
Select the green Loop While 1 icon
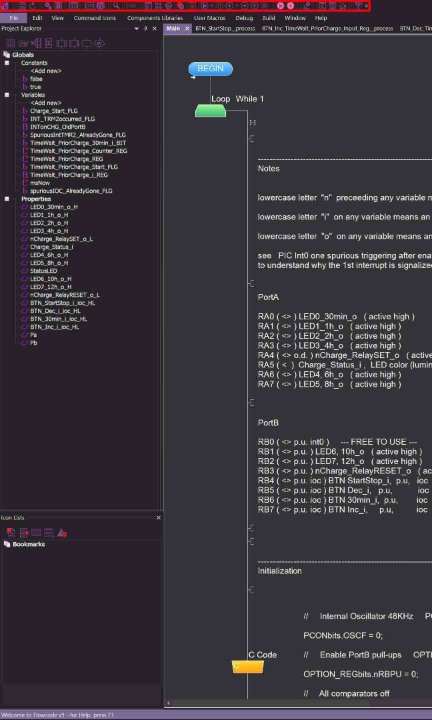[x=210, y=111]
